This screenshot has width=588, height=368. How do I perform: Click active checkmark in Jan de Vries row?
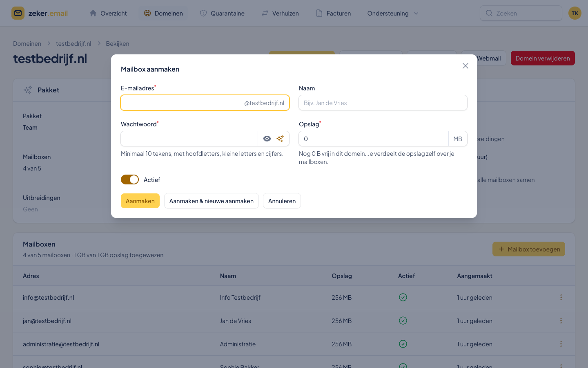point(403,321)
